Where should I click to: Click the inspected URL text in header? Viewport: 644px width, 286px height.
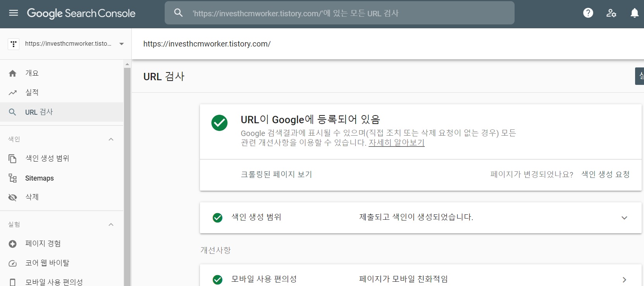[207, 44]
